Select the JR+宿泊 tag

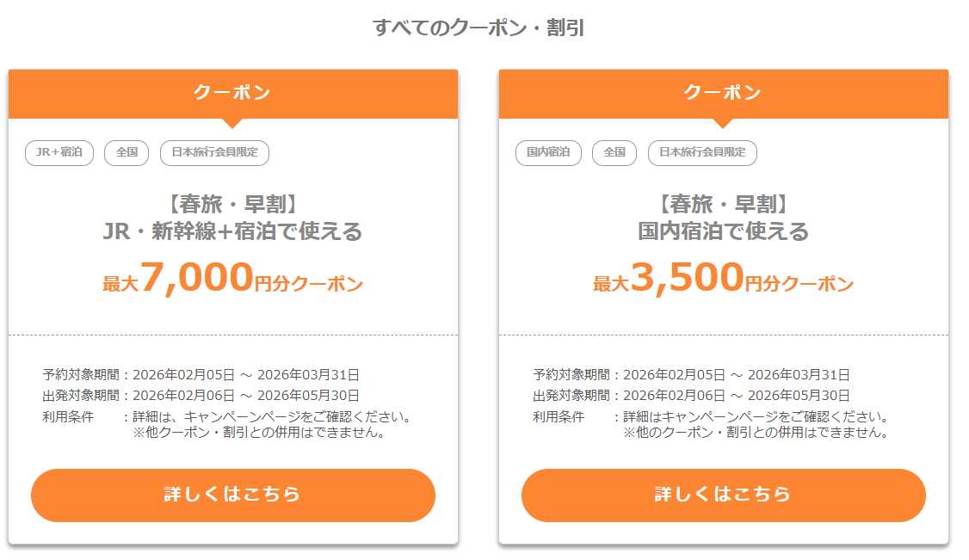coord(59,152)
